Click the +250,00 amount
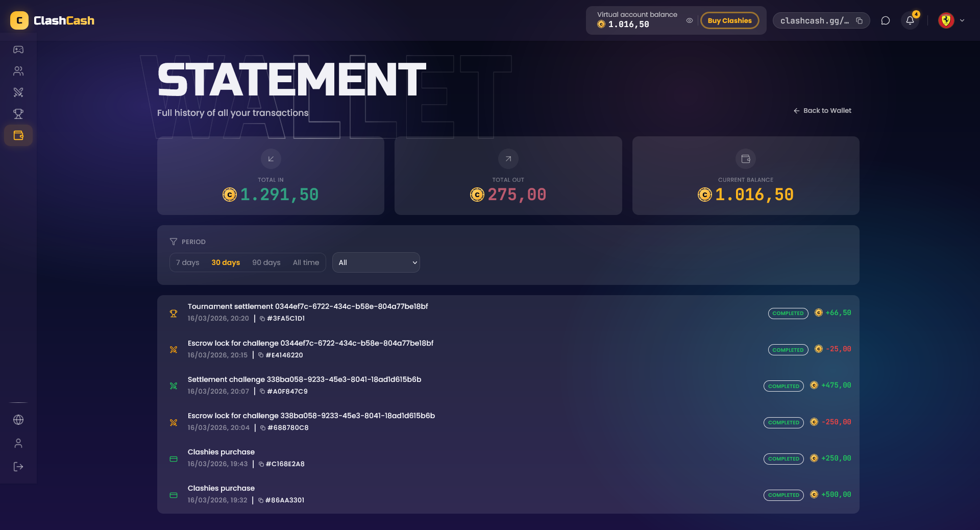Image resolution: width=980 pixels, height=530 pixels. click(x=836, y=459)
